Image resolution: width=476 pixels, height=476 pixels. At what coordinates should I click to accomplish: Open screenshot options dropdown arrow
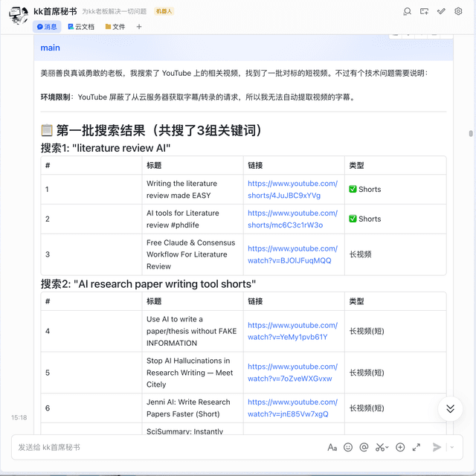pos(387,447)
